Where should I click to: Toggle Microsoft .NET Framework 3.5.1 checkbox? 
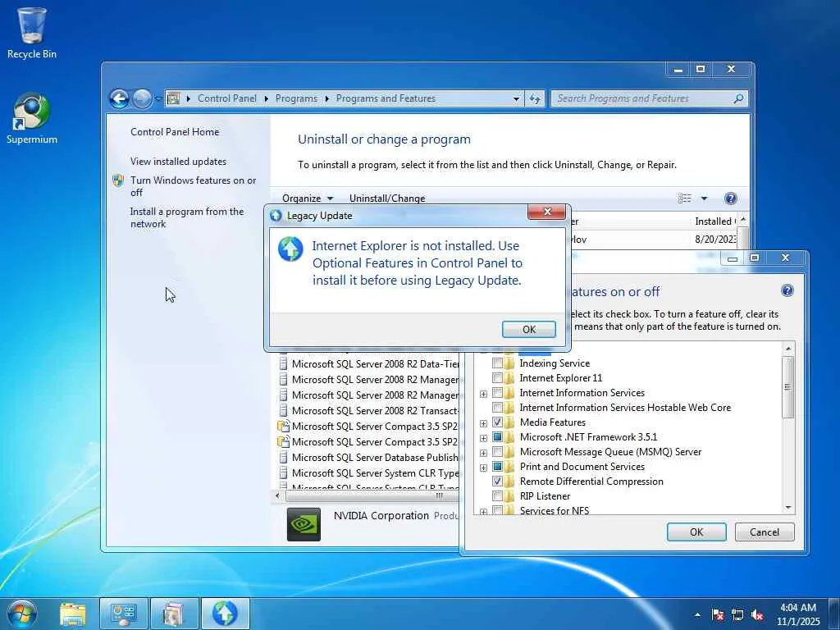497,437
